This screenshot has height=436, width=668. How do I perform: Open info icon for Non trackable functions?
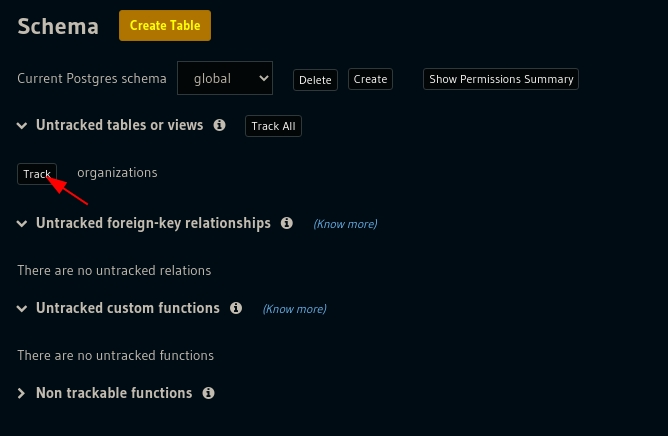click(208, 393)
